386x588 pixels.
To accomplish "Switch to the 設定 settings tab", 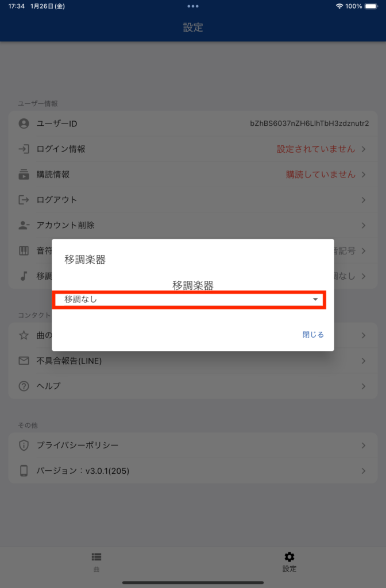I will tap(289, 562).
